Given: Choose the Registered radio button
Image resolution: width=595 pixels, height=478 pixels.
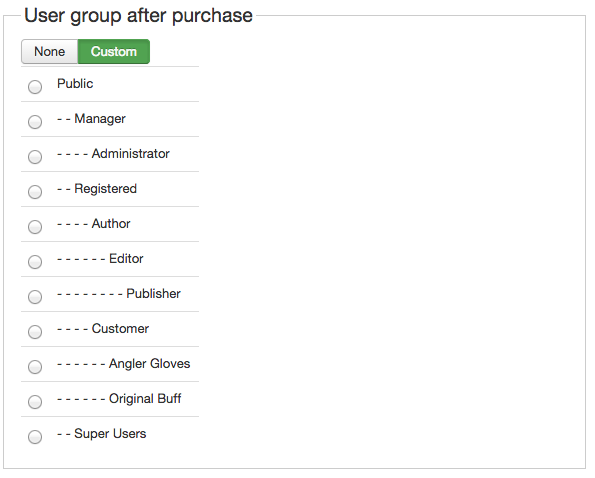Looking at the screenshot, I should (x=35, y=192).
